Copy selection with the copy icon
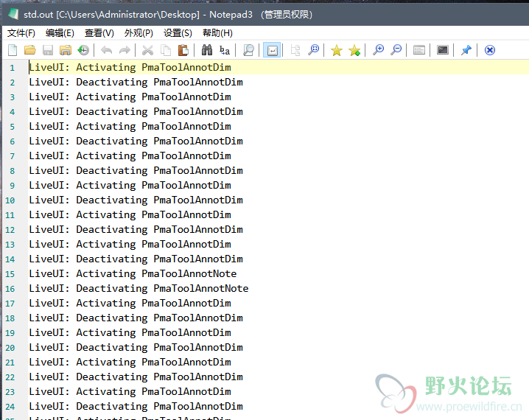This screenshot has height=420, width=529. click(166, 50)
